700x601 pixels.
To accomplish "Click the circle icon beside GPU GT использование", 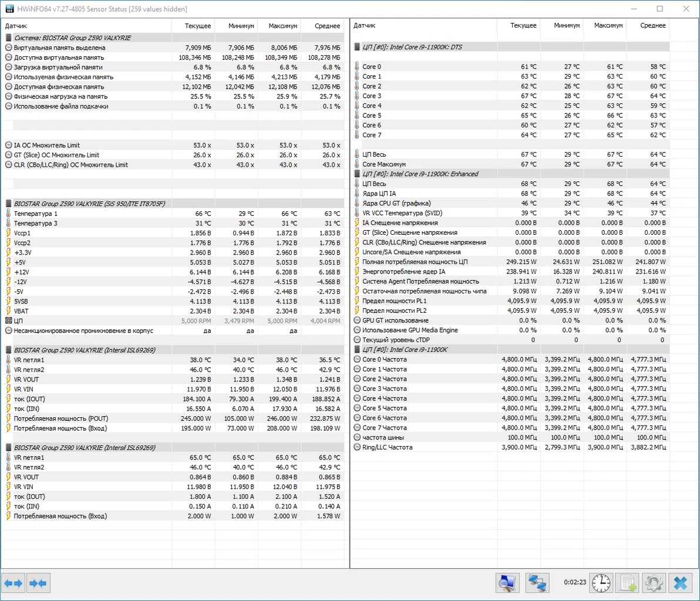I will [357, 320].
